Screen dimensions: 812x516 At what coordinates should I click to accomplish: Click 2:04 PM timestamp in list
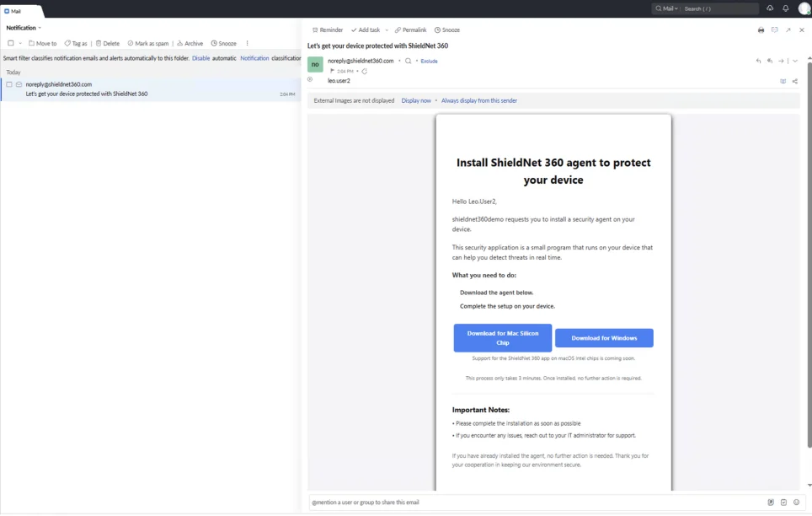(287, 94)
